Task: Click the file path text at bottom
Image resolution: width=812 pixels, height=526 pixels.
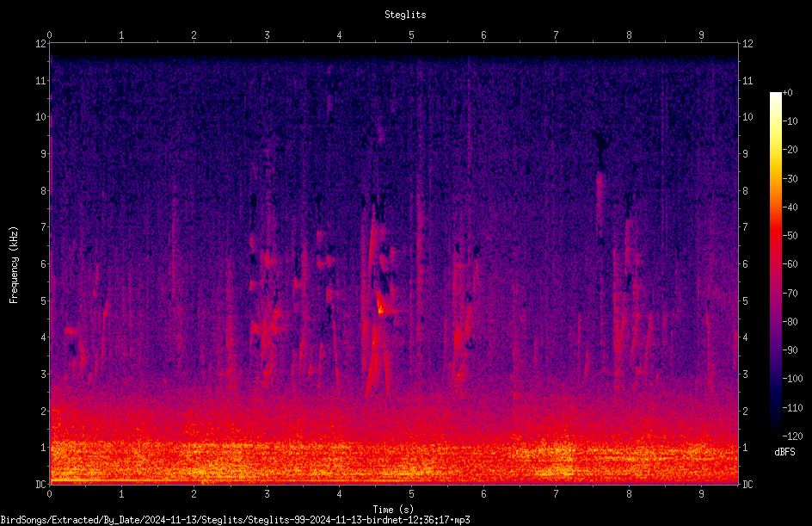Action: [235, 520]
